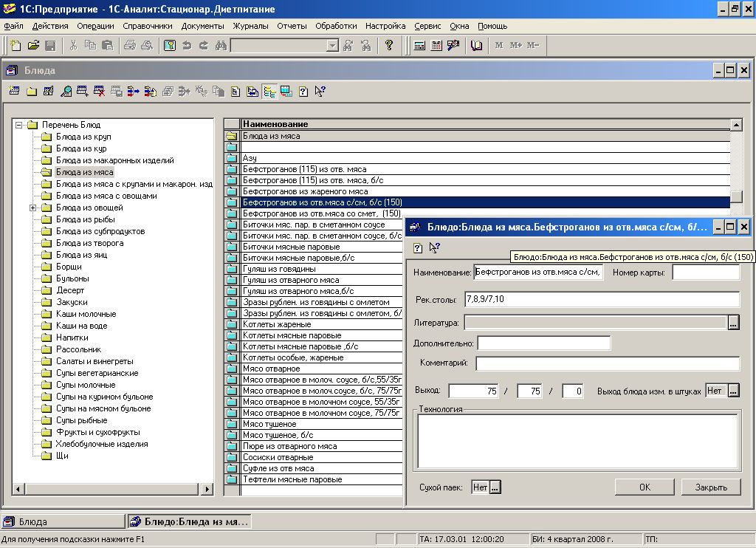Click the undo arrow icon in main toolbar
This screenshot has width=756, height=548.
click(x=187, y=45)
